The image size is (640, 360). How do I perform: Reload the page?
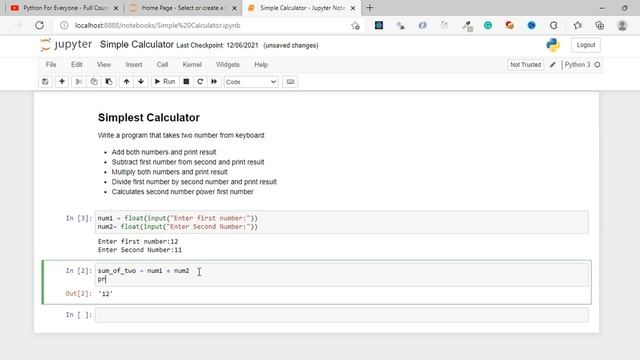point(39,25)
